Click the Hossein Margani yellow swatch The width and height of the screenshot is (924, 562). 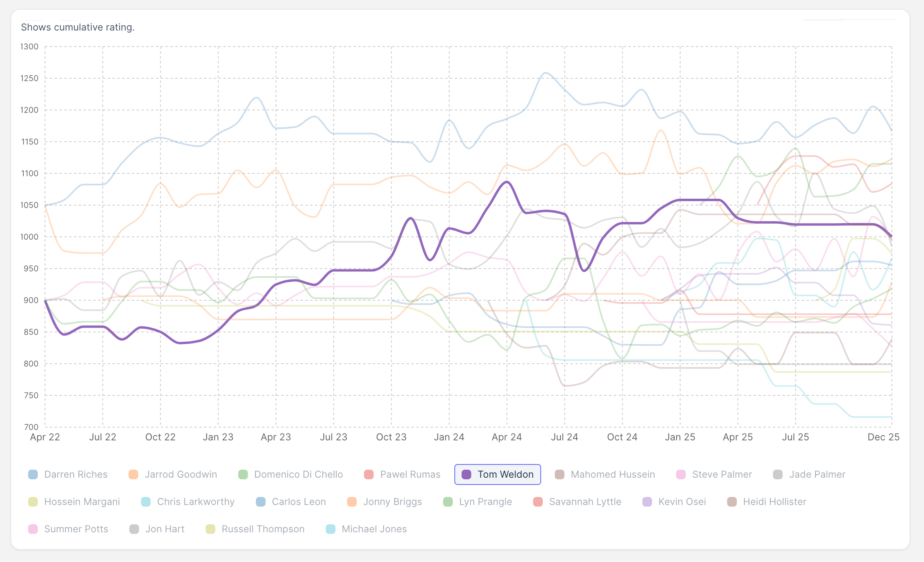click(x=33, y=502)
